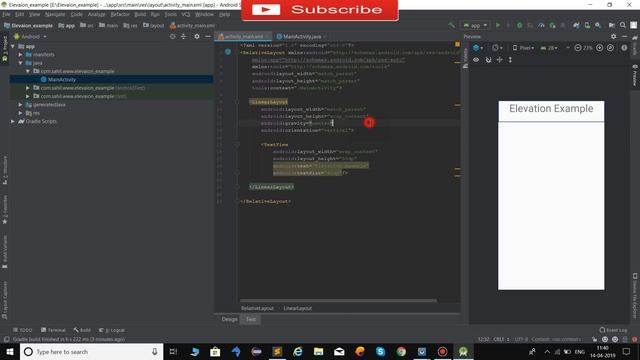640x360 pixels.
Task: Click the gutter icon beside RelativeLayout line
Action: pos(228,52)
